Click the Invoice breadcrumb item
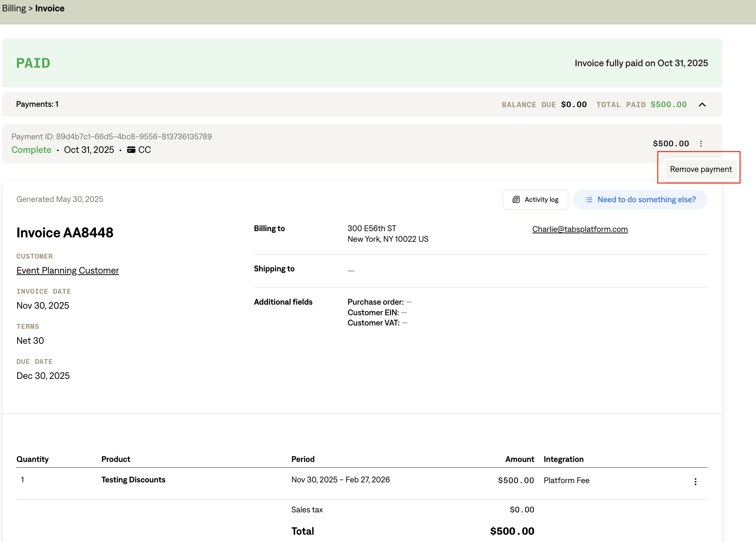 pyautogui.click(x=50, y=8)
